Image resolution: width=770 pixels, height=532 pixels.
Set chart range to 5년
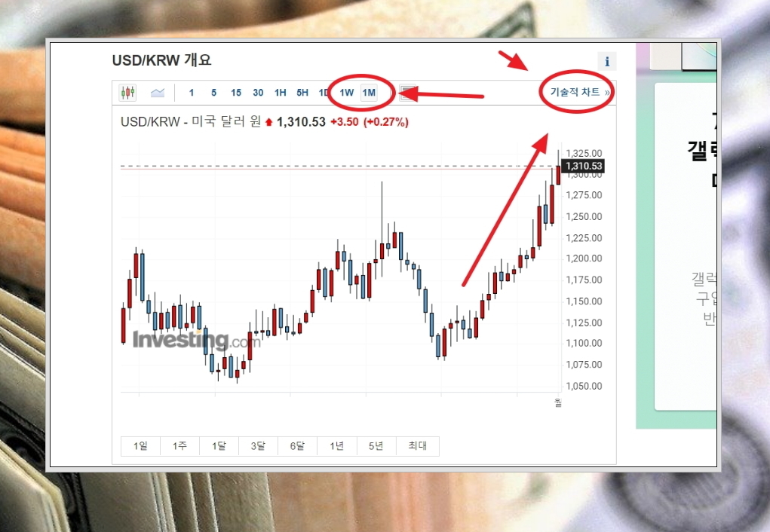tap(376, 445)
